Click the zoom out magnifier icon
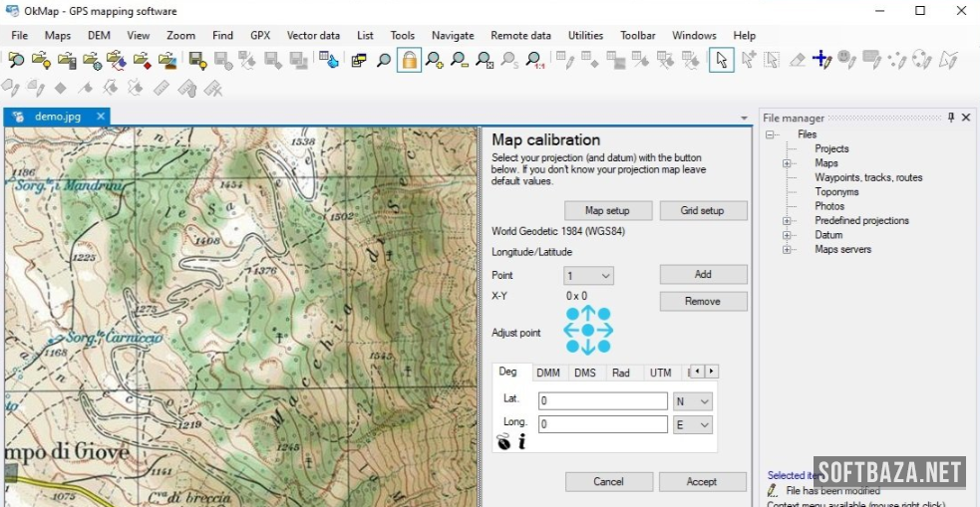Image resolution: width=980 pixels, height=507 pixels. [460, 60]
